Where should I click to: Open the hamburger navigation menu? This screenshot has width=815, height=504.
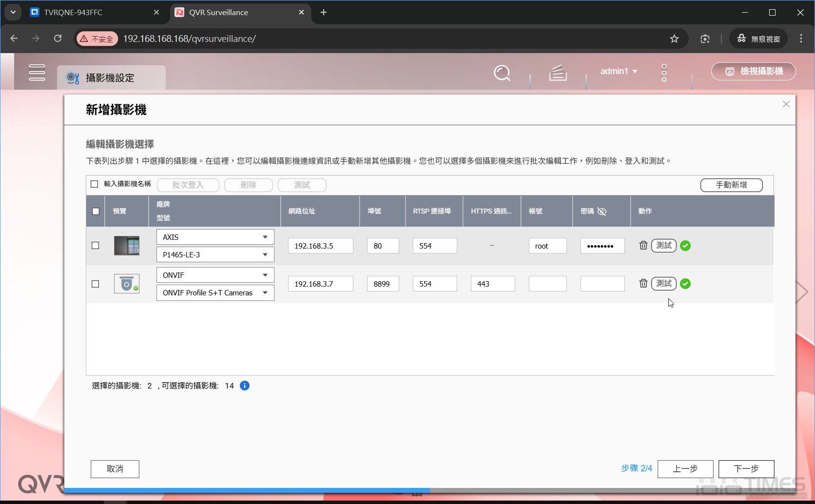(x=37, y=72)
